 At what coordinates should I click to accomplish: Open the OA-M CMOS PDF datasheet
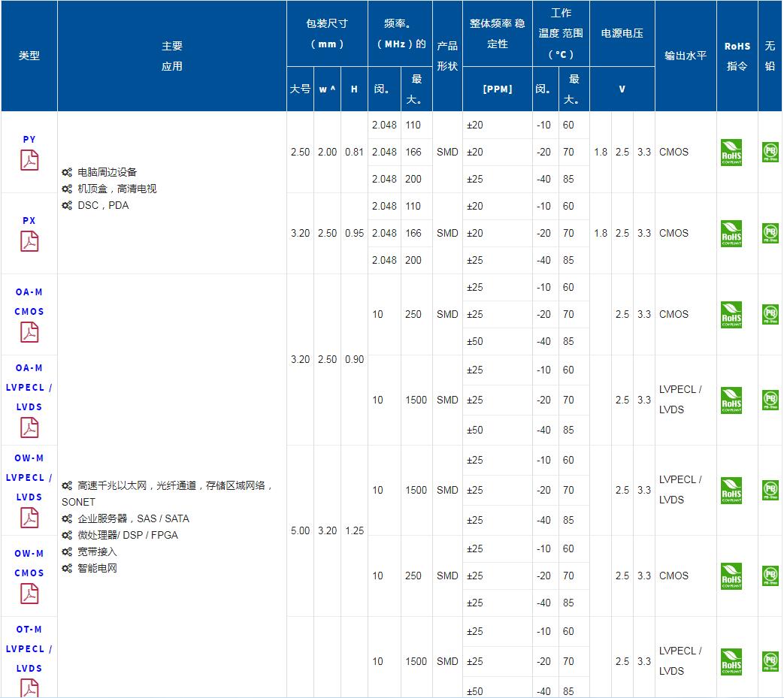coord(29,331)
